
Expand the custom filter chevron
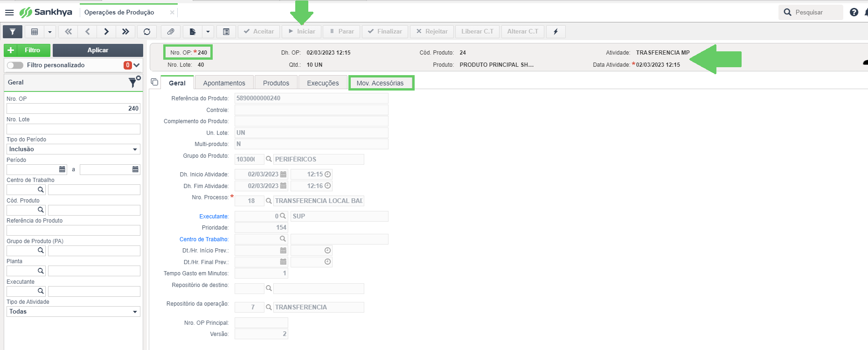click(x=137, y=65)
